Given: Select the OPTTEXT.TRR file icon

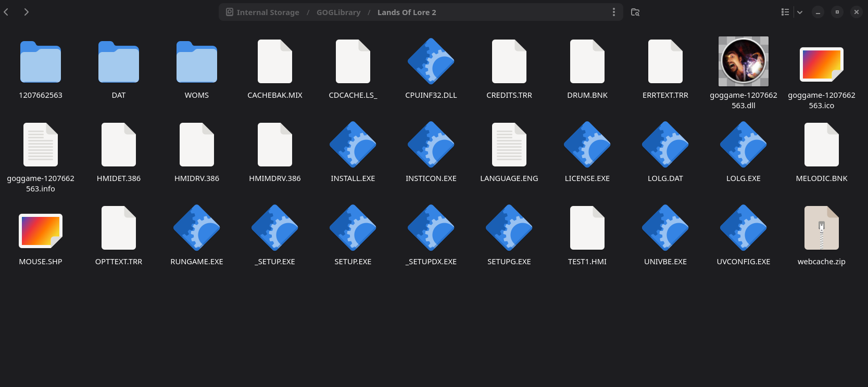Looking at the screenshot, I should click(119, 228).
